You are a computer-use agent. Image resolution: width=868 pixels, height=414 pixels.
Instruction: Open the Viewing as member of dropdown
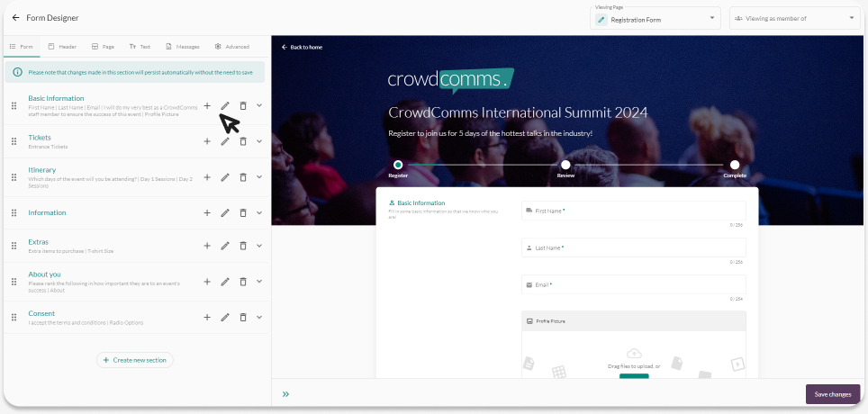(794, 18)
